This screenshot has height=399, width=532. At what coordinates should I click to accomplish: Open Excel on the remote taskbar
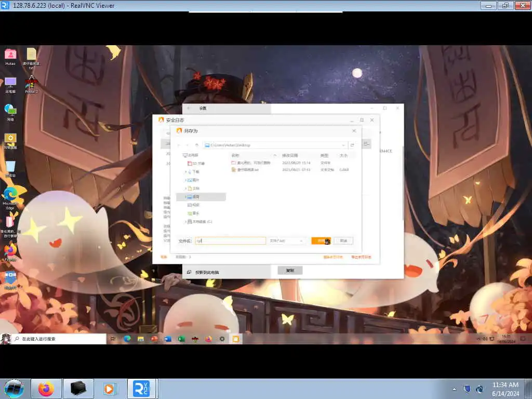coord(181,339)
